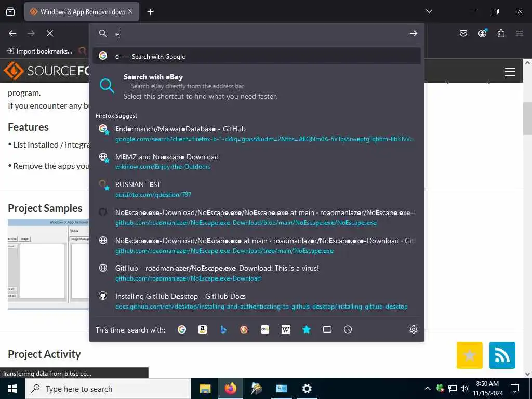532x399 pixels.
Task: Search bookmarks with star icon
Action: 307,329
